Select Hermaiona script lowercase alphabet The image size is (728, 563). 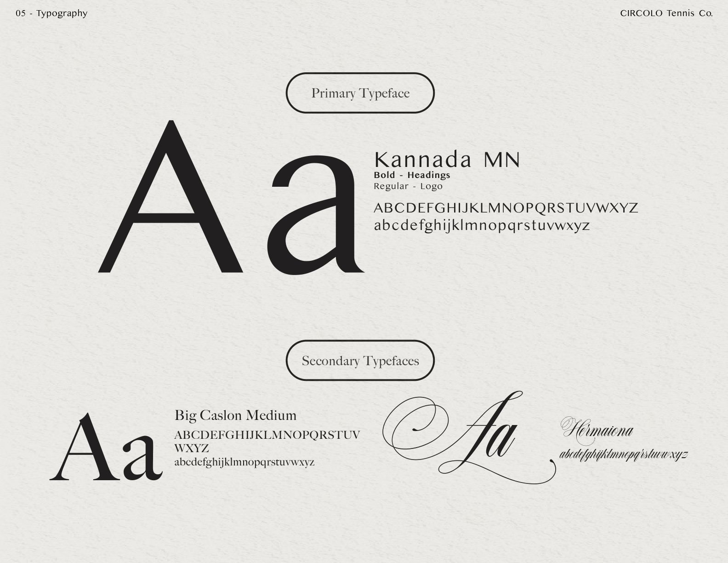coord(623,455)
